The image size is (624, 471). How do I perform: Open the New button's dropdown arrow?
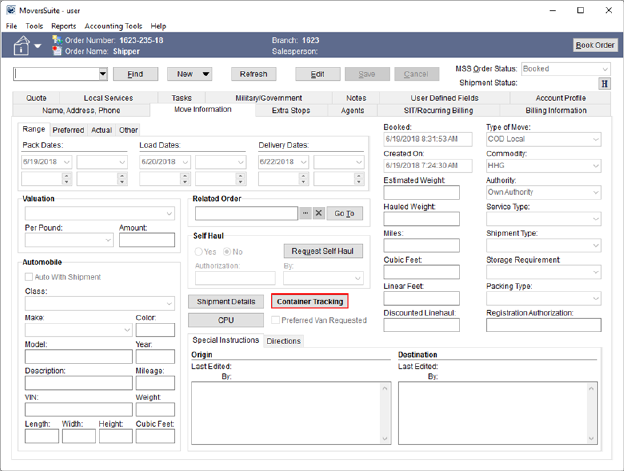pos(205,74)
